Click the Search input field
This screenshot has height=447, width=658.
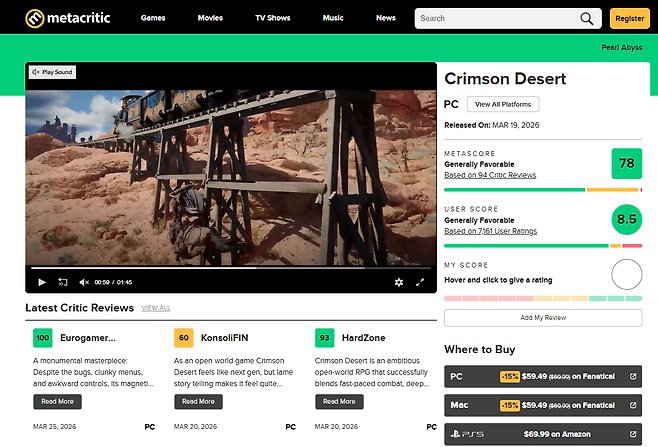click(495, 18)
